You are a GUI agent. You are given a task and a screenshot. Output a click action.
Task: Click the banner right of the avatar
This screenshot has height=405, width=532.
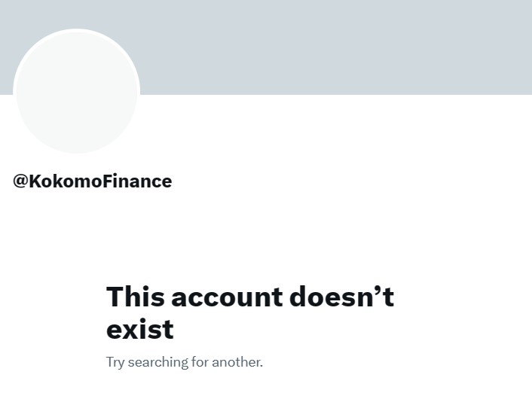339,47
